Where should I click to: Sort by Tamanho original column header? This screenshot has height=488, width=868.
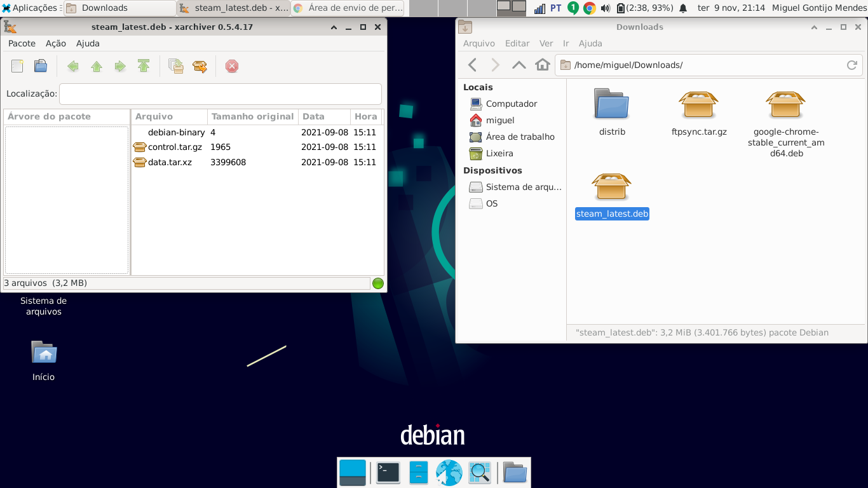point(253,116)
